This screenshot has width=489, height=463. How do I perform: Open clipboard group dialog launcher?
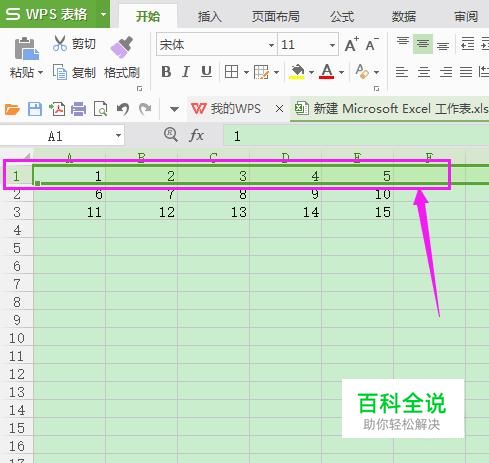pyautogui.click(x=140, y=89)
